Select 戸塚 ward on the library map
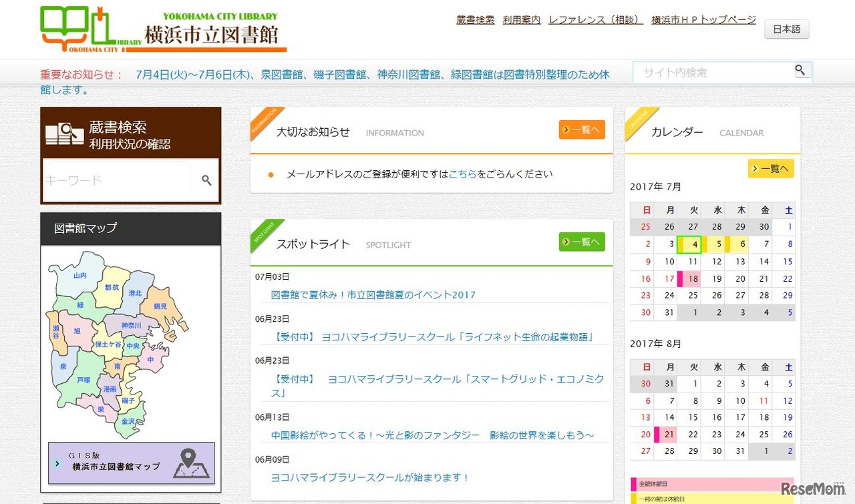Viewport: 855px width, 504px height. click(83, 379)
